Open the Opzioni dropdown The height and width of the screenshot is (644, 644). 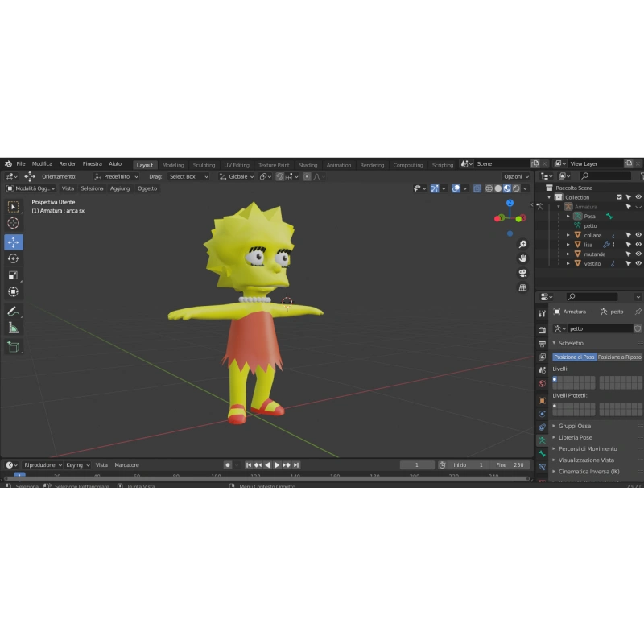click(x=516, y=176)
